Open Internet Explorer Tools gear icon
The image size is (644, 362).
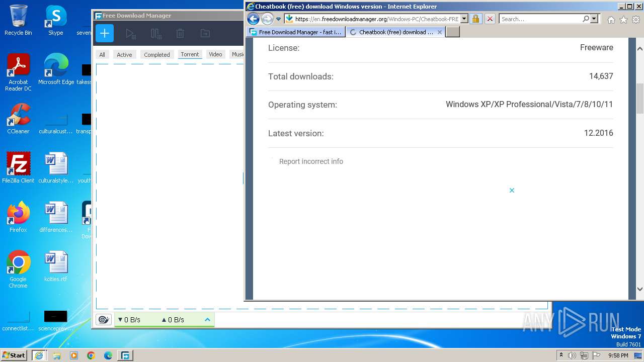(x=636, y=20)
